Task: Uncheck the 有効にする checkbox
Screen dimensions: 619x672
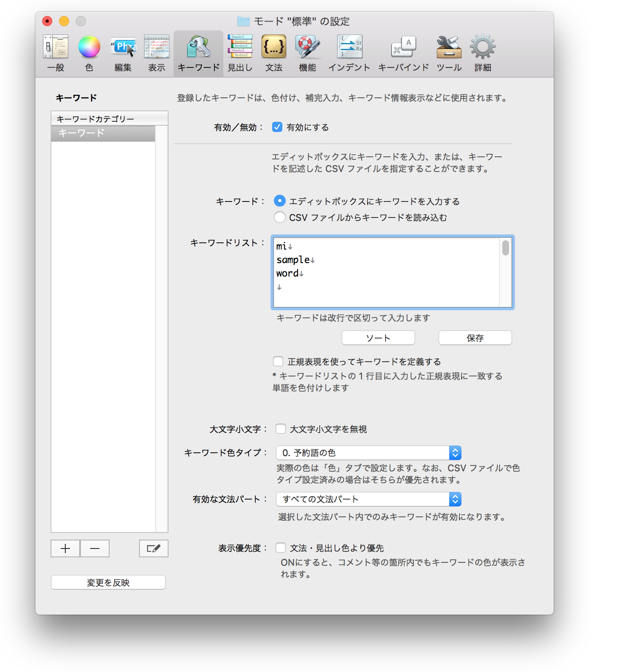Action: [277, 127]
